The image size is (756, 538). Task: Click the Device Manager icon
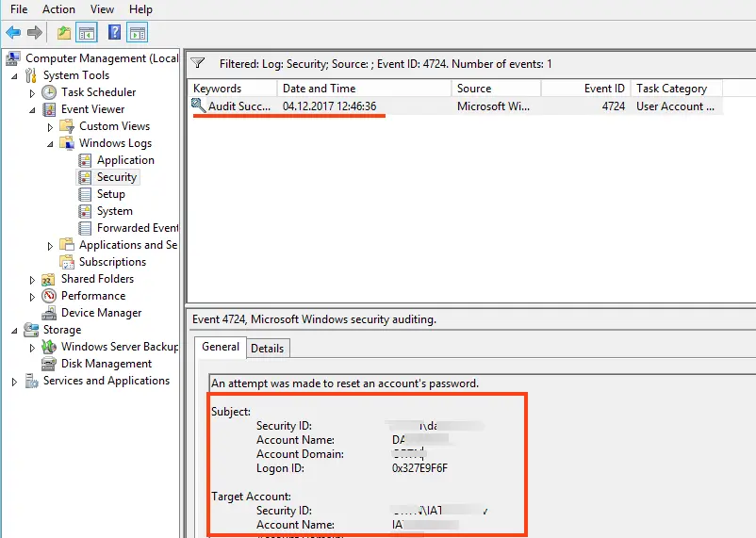(x=49, y=313)
